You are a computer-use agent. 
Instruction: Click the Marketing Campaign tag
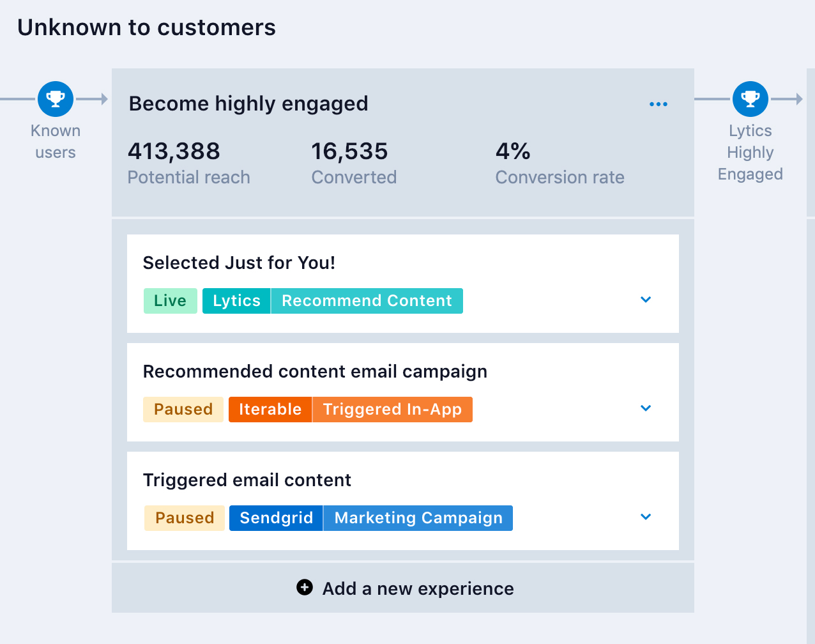(418, 518)
